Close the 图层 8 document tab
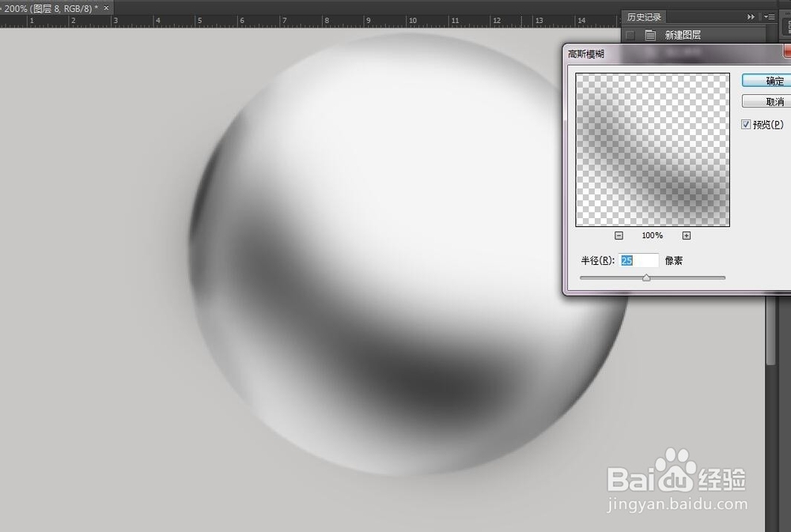 (x=106, y=8)
